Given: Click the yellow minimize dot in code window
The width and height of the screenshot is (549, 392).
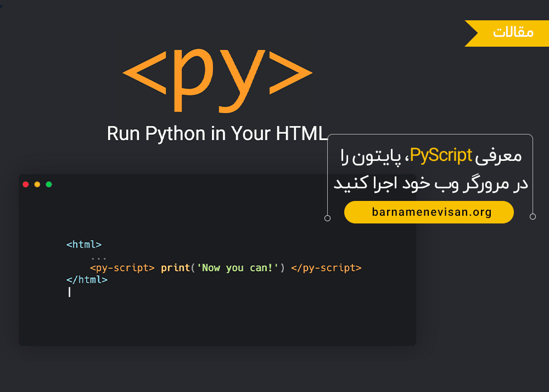Looking at the screenshot, I should click(37, 184).
